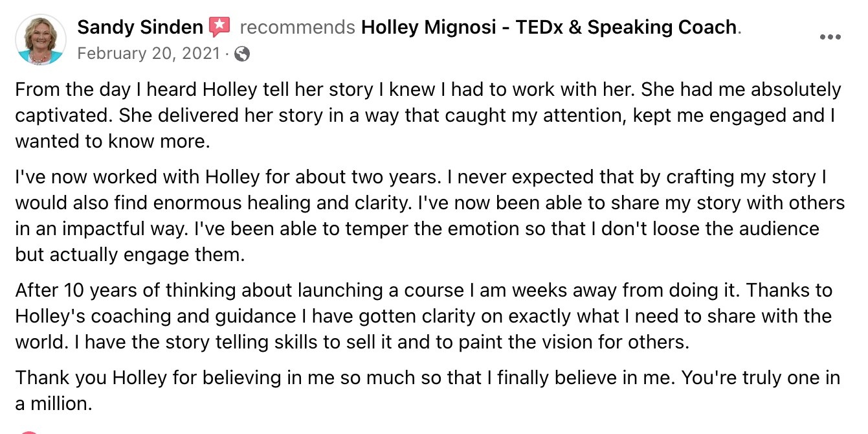Image resolution: width=868 pixels, height=434 pixels.
Task: Open the February 20, 2021 post timestamp
Action: [149, 53]
